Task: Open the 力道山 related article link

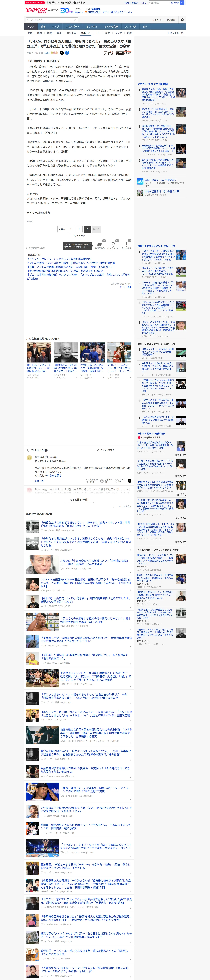Action: [65, 271]
